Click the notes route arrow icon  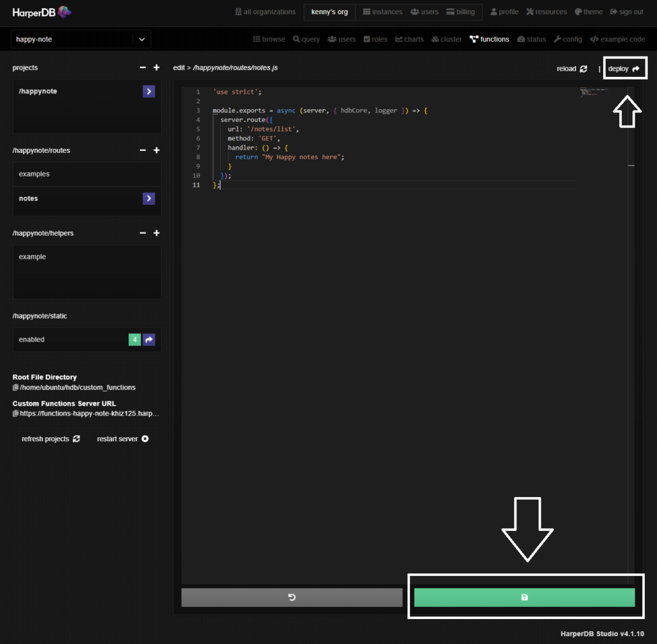(x=149, y=198)
